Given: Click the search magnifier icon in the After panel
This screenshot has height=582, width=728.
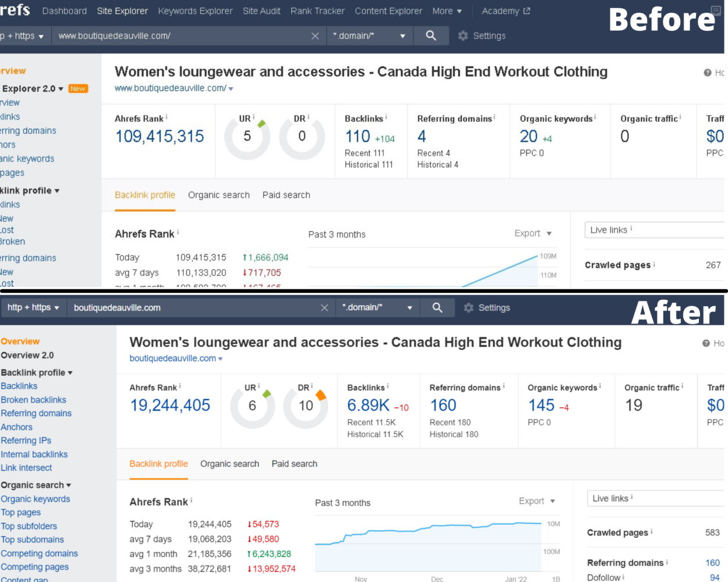Looking at the screenshot, I should (x=437, y=307).
